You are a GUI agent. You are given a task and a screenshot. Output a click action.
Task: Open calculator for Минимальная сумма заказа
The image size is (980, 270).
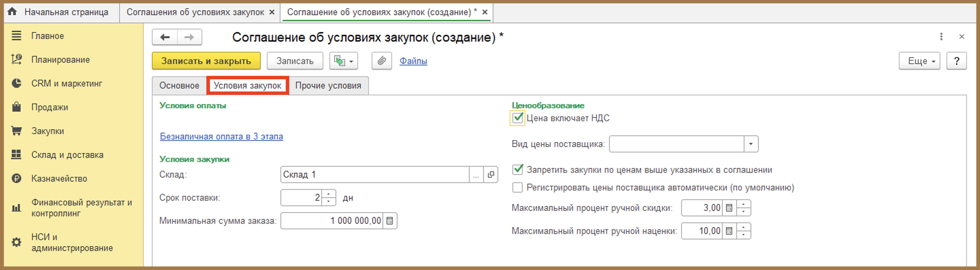click(x=390, y=221)
